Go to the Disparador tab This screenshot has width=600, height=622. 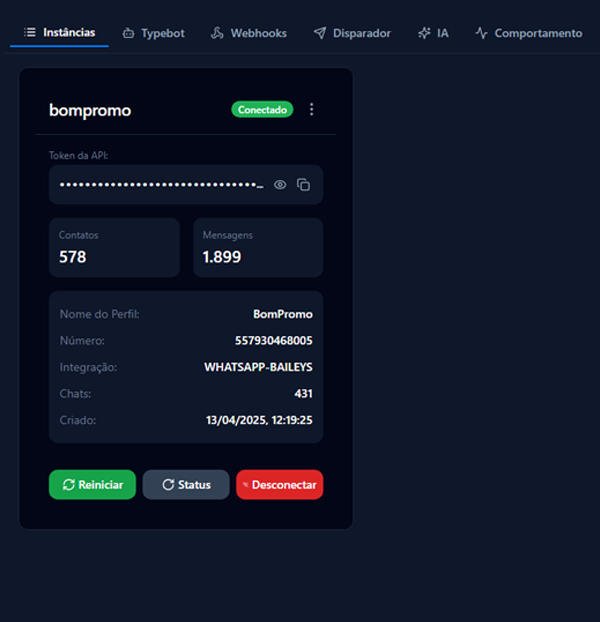coord(352,33)
